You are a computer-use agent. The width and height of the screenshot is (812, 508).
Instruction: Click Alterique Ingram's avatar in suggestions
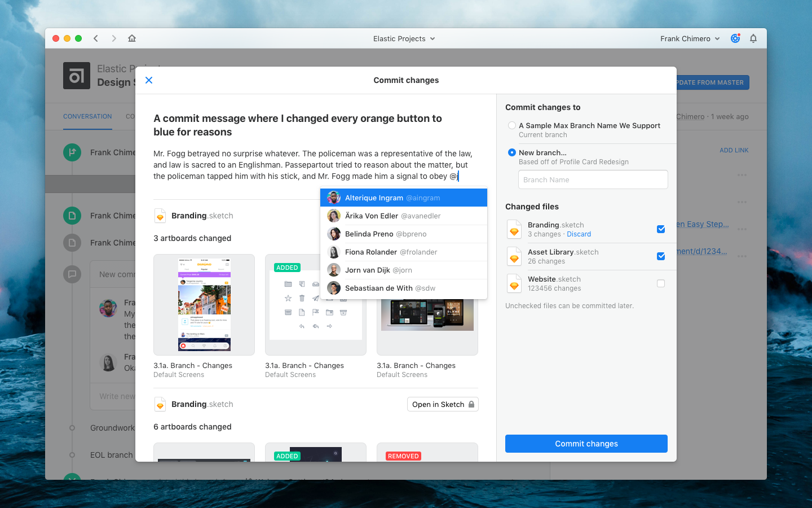334,198
